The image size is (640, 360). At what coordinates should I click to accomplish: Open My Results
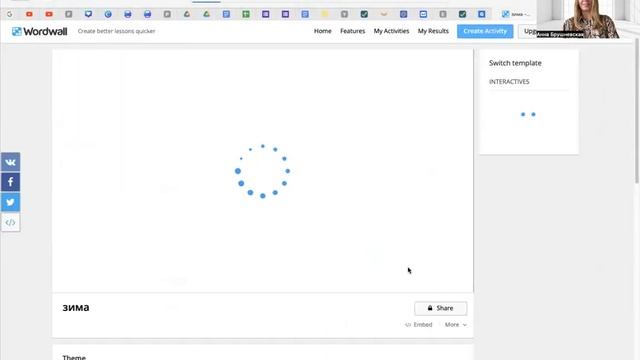click(433, 31)
